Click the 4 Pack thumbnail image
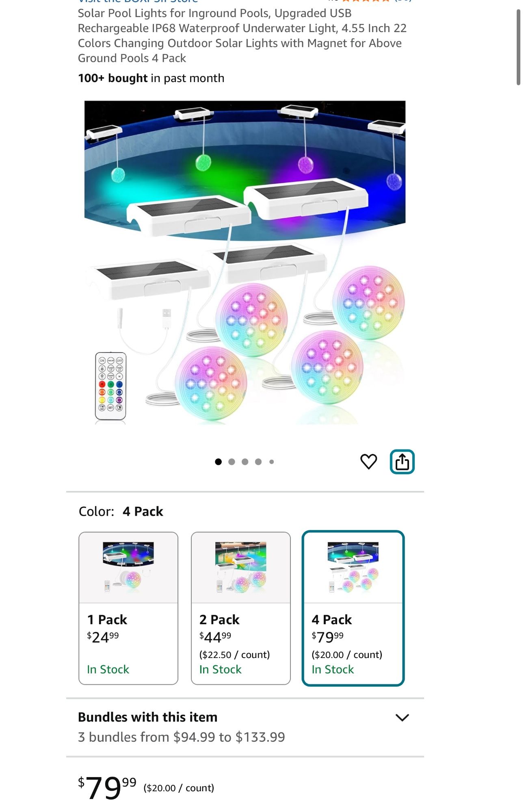This screenshot has height=812, width=524. [353, 567]
